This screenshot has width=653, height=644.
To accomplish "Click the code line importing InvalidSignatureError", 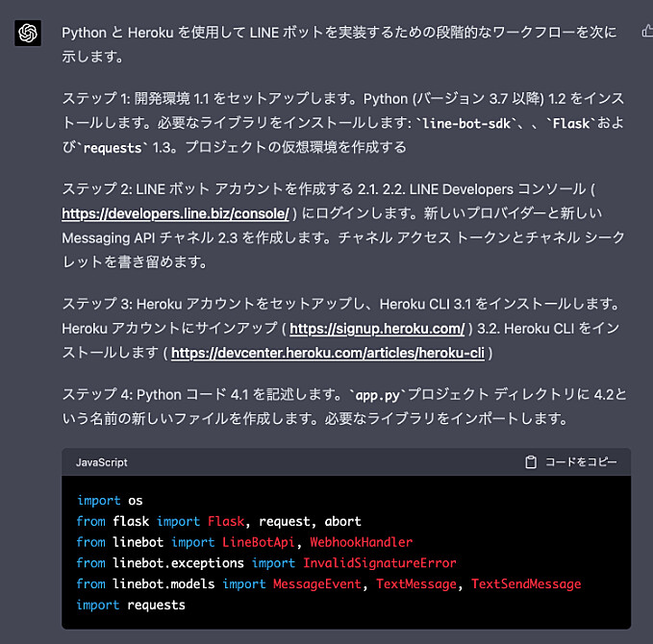I will (x=266, y=563).
